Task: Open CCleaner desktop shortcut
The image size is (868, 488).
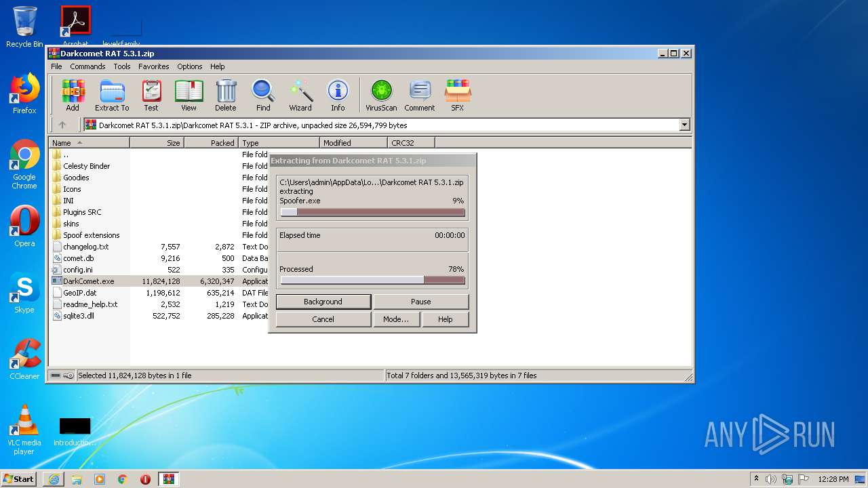Action: coord(24,359)
